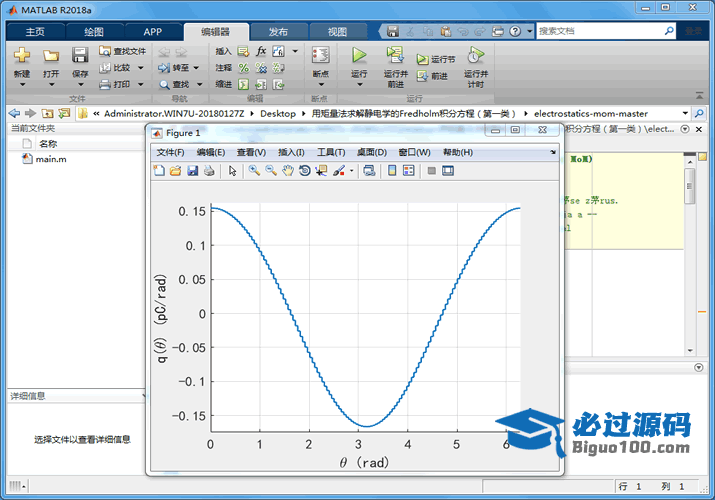Click the insert colorbar icon

(392, 171)
